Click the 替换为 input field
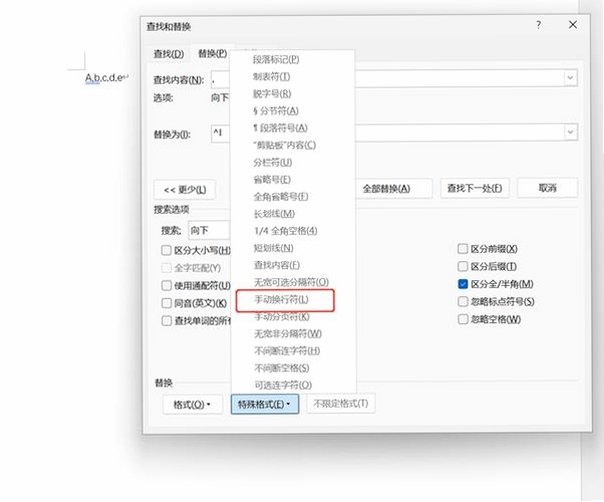604x502 pixels. (394, 133)
